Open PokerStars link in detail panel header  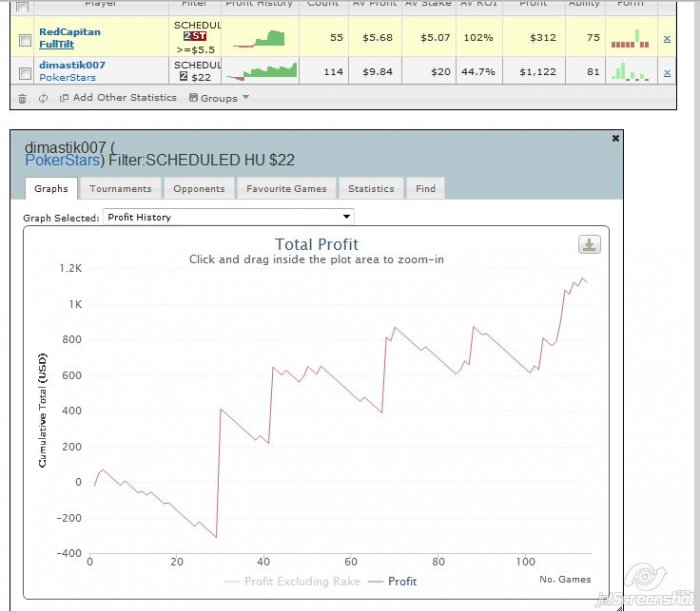tap(62, 160)
